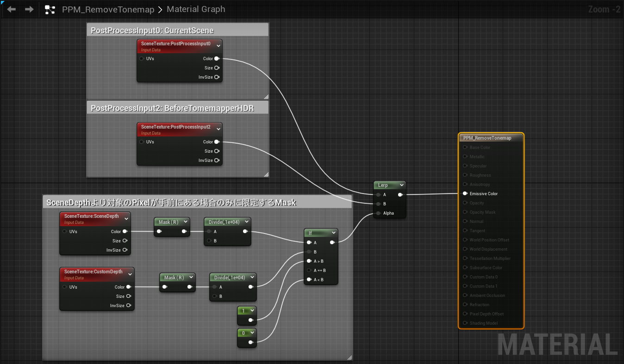Click UVs input pin of CustomDepth node
The width and height of the screenshot is (624, 364).
click(65, 287)
